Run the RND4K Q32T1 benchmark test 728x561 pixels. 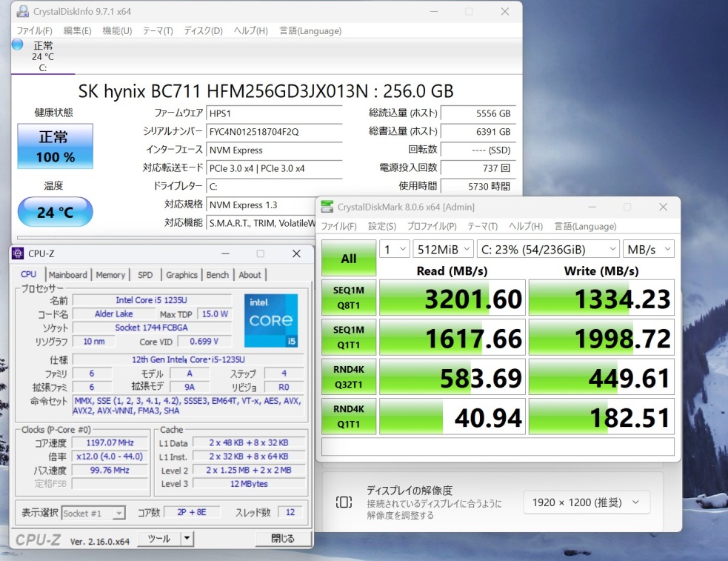click(x=349, y=376)
